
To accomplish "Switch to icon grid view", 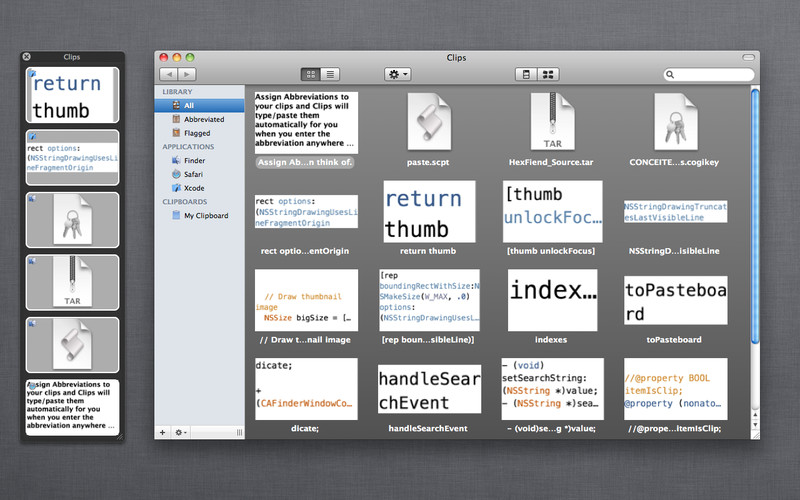I will 311,74.
